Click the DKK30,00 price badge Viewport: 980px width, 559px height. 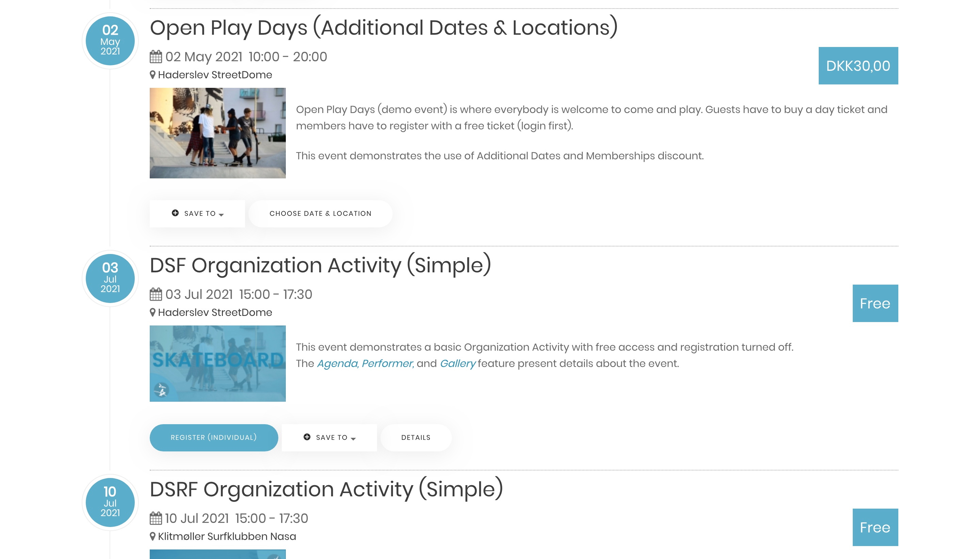click(858, 66)
